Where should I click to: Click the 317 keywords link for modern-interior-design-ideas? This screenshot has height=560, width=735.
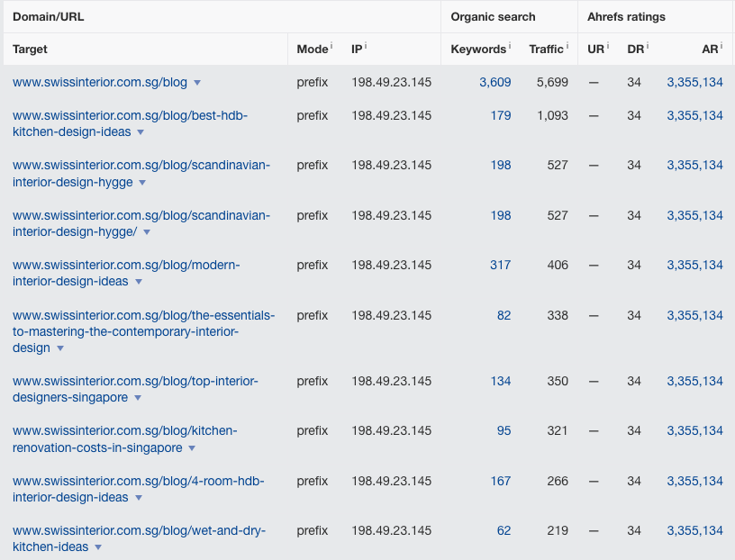click(x=500, y=265)
